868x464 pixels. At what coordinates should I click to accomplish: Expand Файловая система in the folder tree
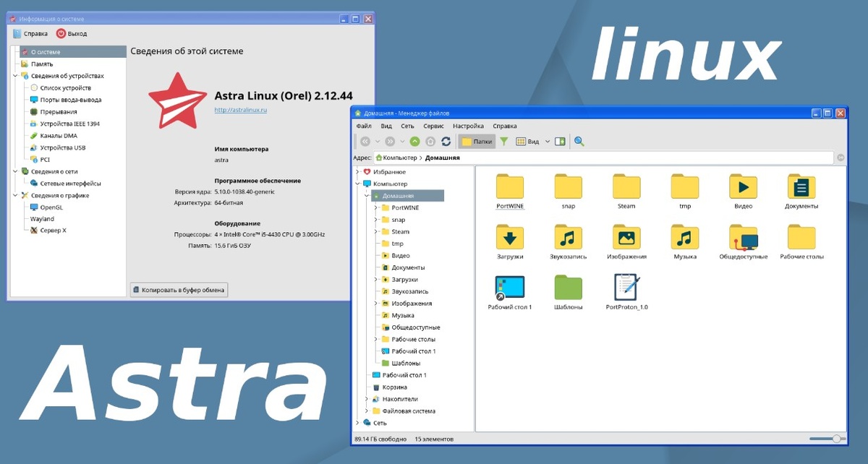click(x=367, y=411)
